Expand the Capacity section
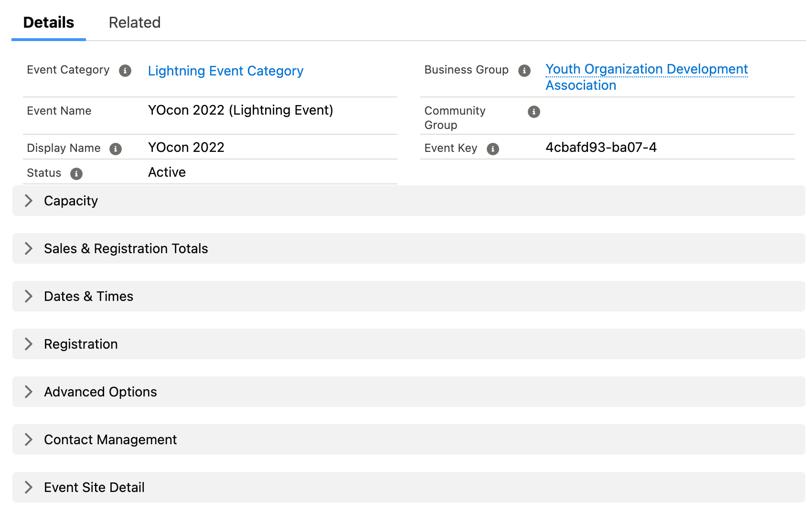Image resolution: width=812 pixels, height=513 pixels. click(x=29, y=201)
